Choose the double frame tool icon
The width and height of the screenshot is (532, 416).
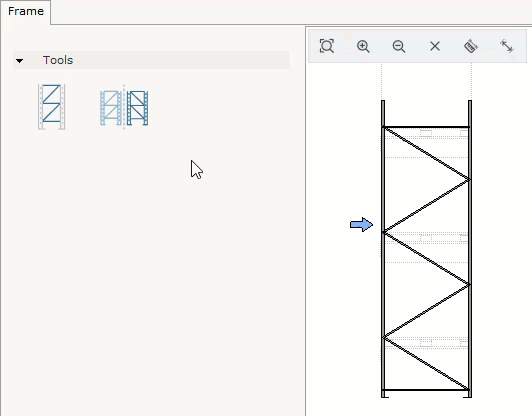click(x=124, y=108)
